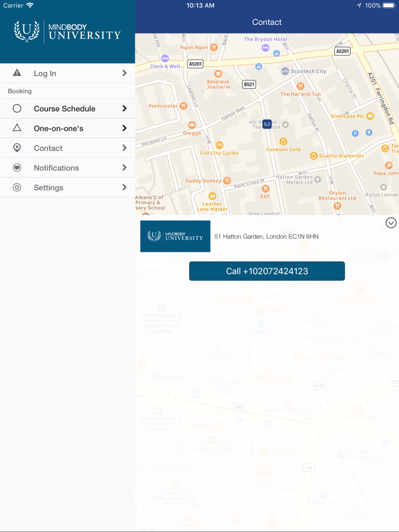399x532 pixels.
Task: Collapse the contact details panel chevron
Action: (391, 223)
